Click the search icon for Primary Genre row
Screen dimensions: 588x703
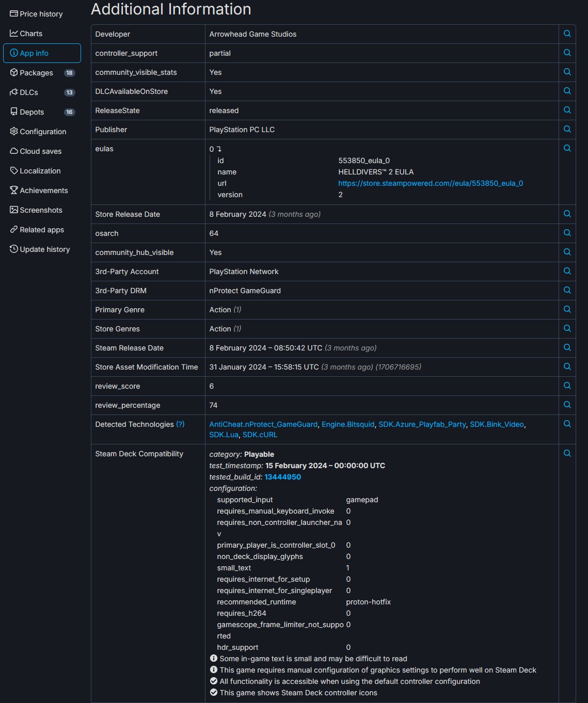567,309
